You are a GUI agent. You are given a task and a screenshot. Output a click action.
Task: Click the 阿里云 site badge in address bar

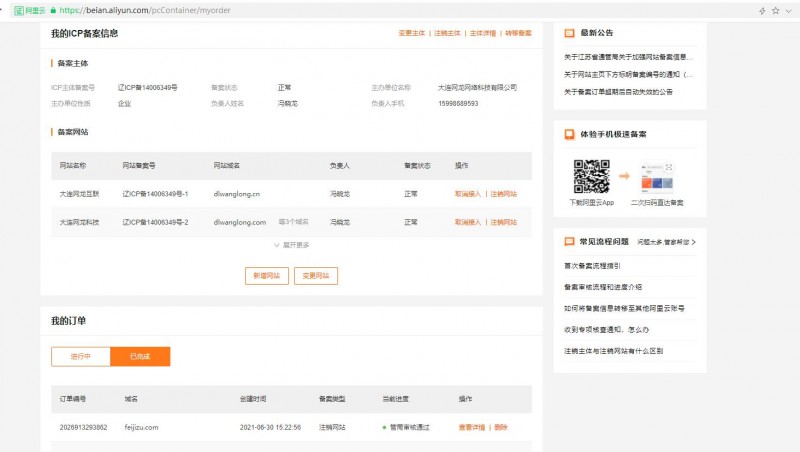tap(26, 9)
